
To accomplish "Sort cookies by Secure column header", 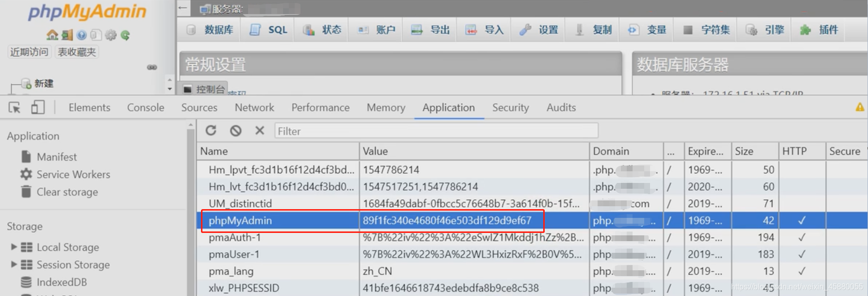I will point(847,151).
